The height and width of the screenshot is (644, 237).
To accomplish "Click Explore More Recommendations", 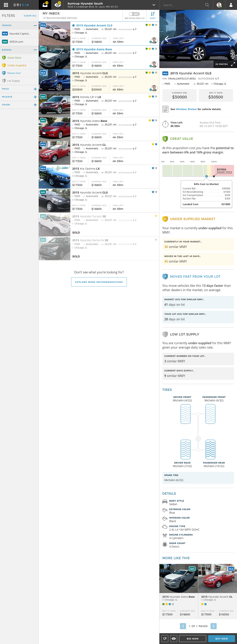I will (99, 282).
